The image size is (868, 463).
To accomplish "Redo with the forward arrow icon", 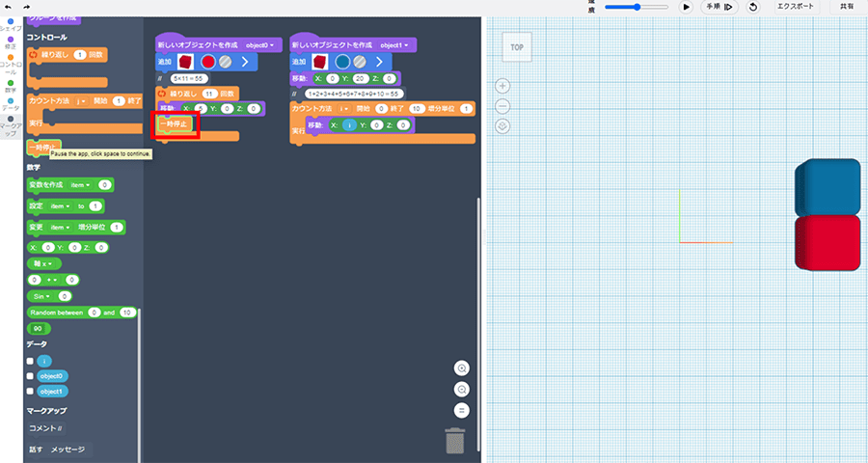I will [x=27, y=7].
